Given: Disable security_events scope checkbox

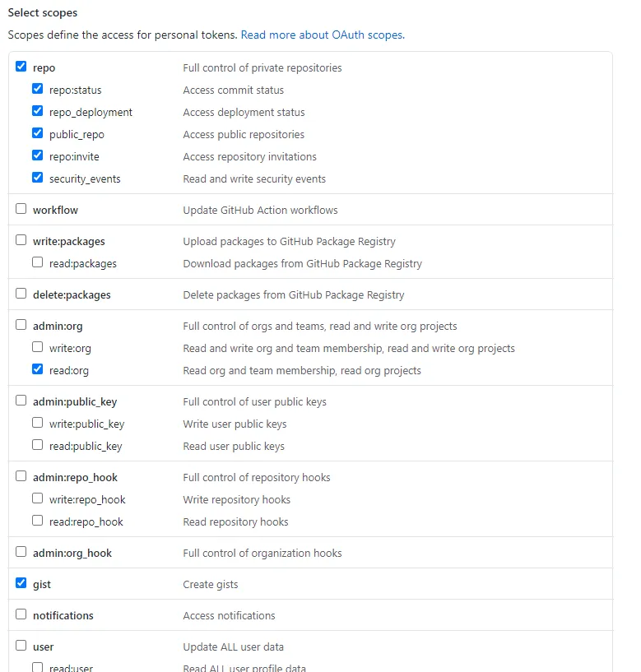Looking at the screenshot, I should coord(38,178).
